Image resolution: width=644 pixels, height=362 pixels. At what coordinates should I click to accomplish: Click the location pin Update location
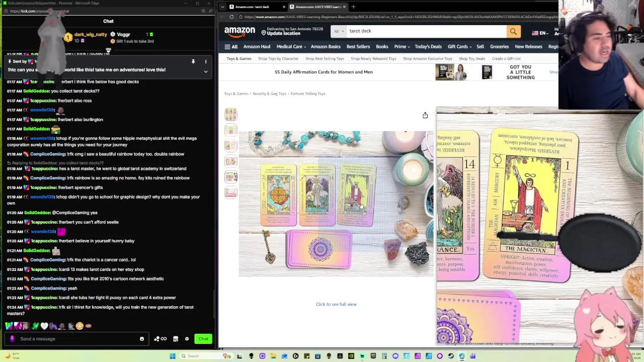[292, 32]
